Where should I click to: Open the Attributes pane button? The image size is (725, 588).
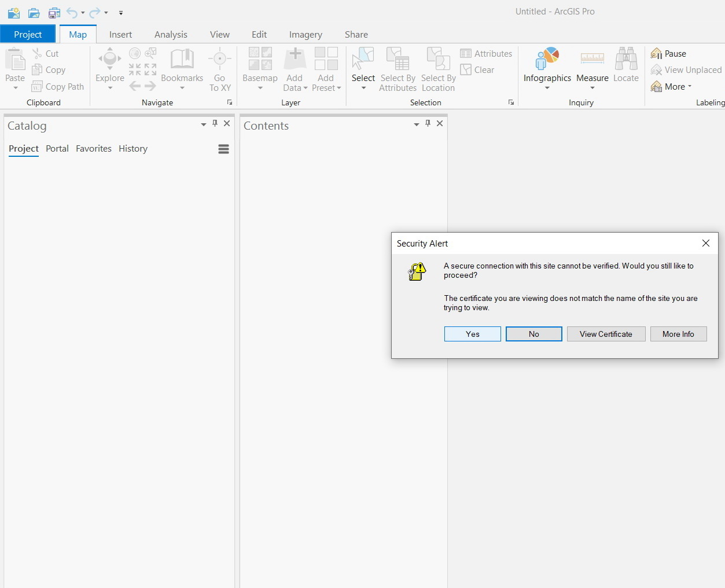[x=486, y=53]
